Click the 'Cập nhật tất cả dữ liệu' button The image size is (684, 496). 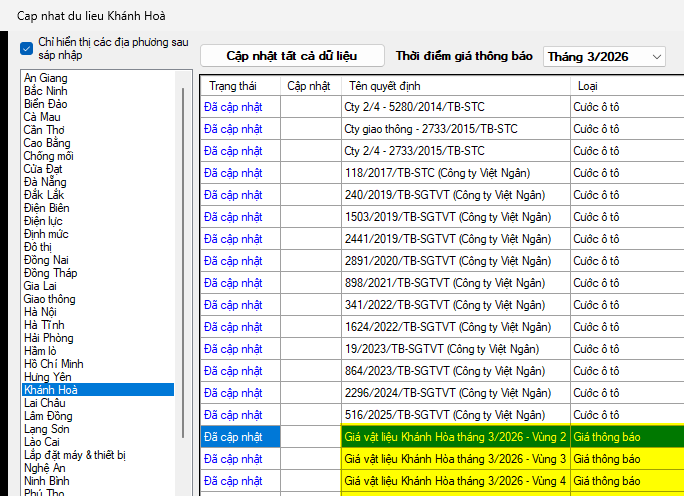[292, 56]
